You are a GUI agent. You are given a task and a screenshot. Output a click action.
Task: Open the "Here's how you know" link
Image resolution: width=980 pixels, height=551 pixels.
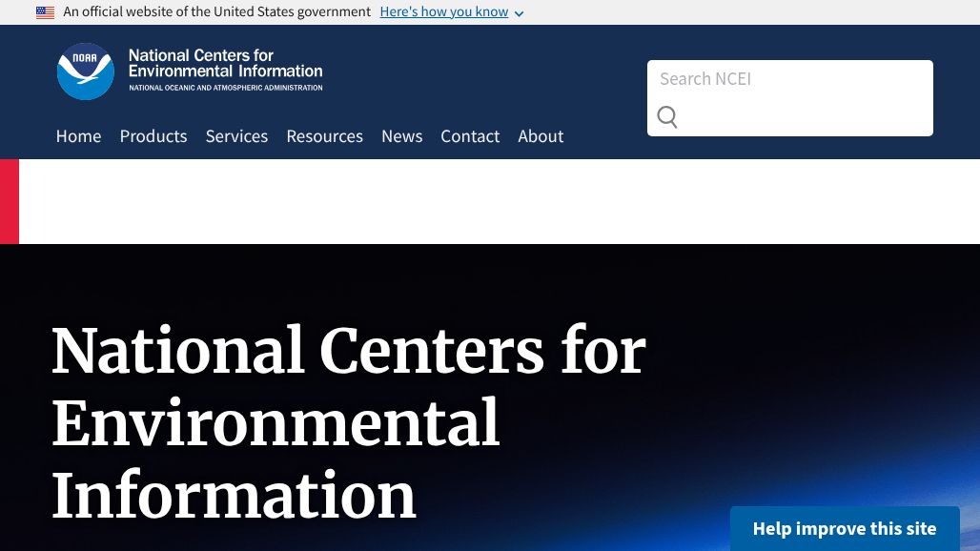pyautogui.click(x=443, y=11)
